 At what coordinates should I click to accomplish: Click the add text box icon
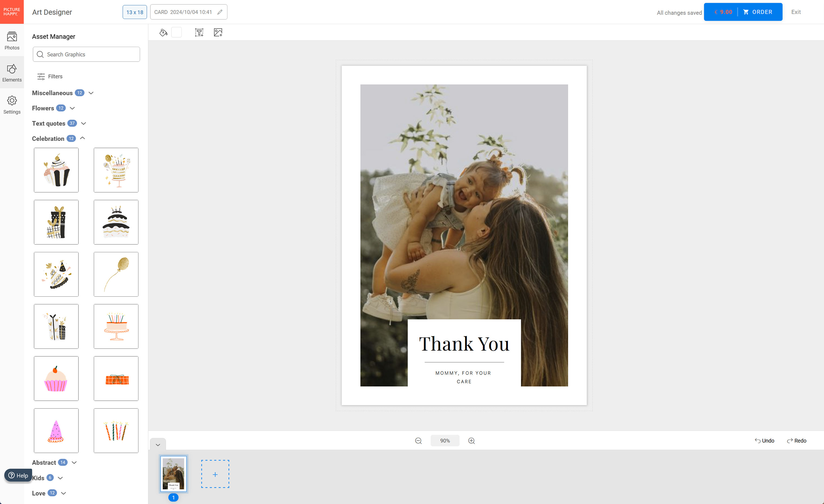[x=199, y=32]
